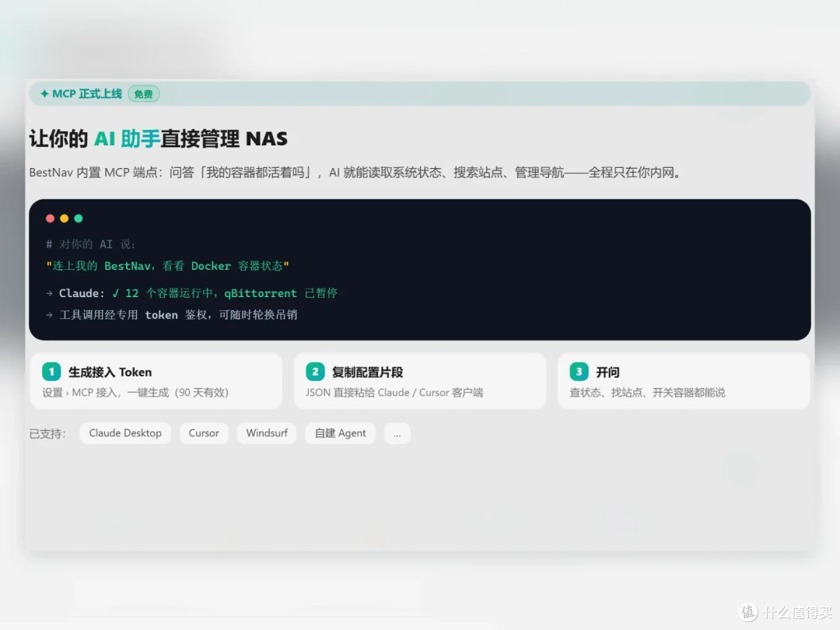Select the Windsurf chip
Viewport: 840px width, 630px height.
click(267, 433)
